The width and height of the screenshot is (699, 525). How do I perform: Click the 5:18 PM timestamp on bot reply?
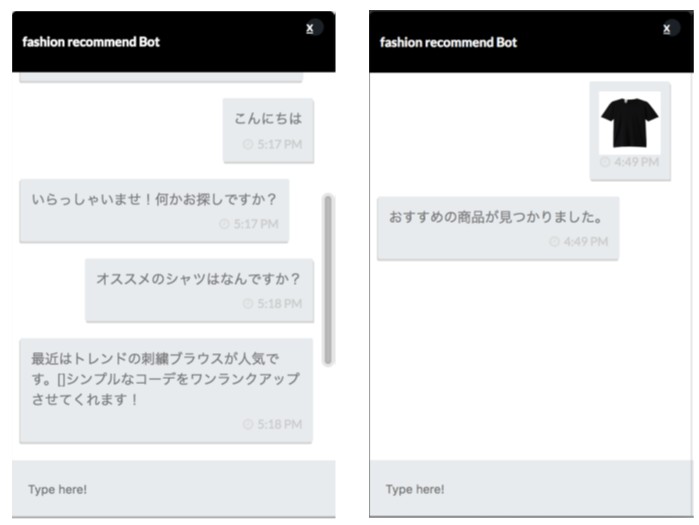(x=280, y=424)
